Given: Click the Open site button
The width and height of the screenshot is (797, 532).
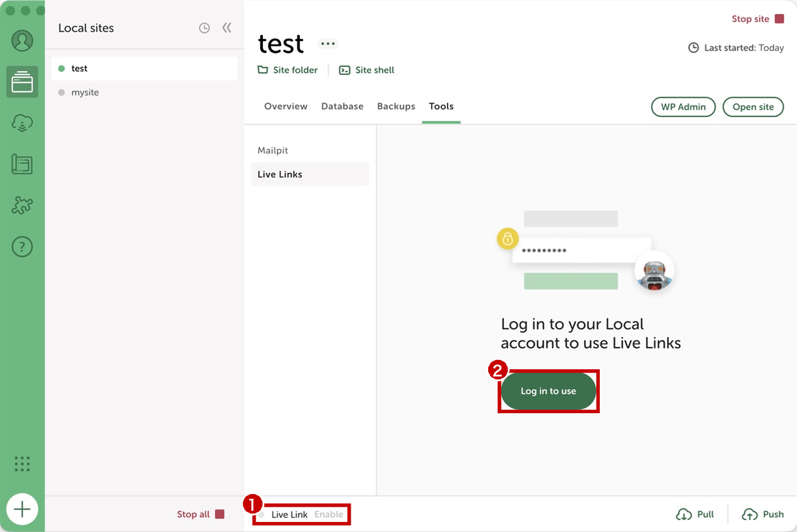Looking at the screenshot, I should point(753,107).
